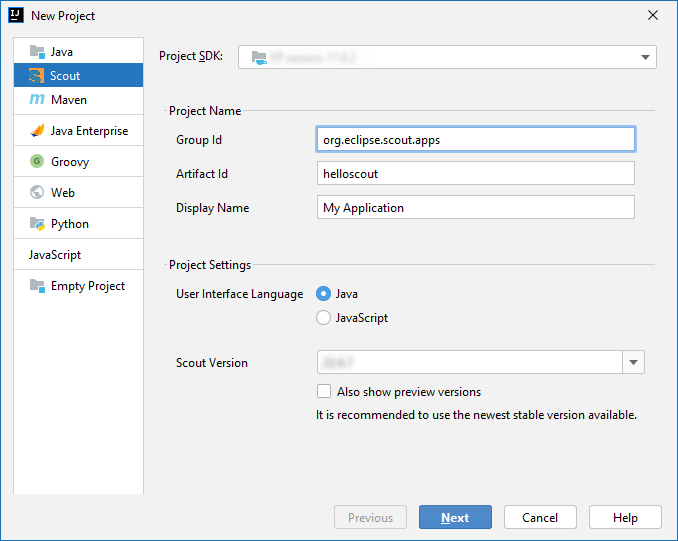
Task: Click the Maven 'm' icon
Action: [x=37, y=100]
